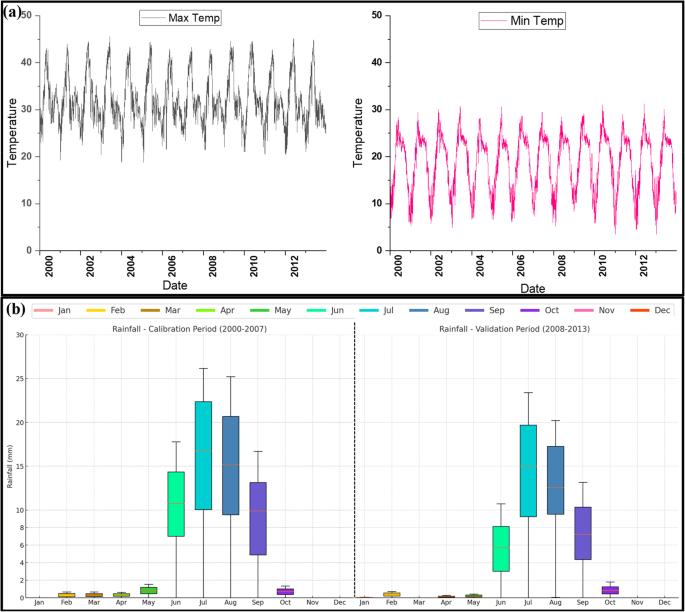Viewport: 685px width, 612px height.
Task: Click the Apr legend label
Action: point(227,310)
